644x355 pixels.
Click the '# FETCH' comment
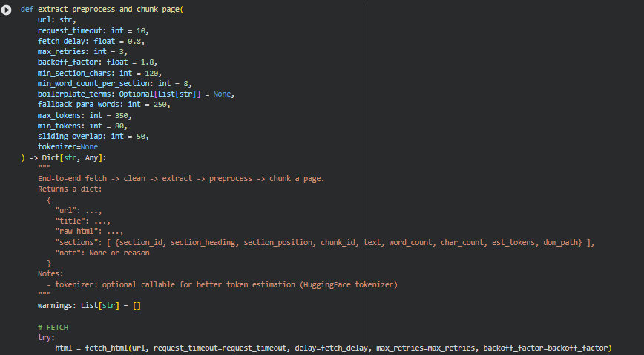(x=53, y=327)
